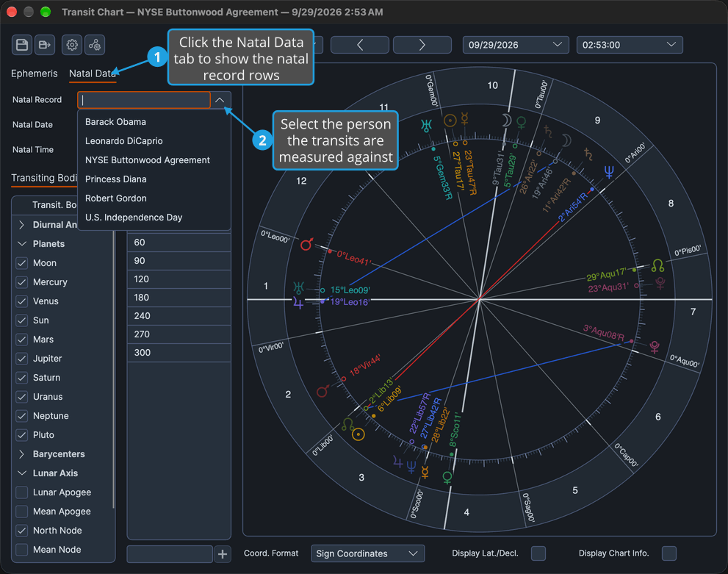The width and height of the screenshot is (728, 574).
Task: Click the Mercury glyph near 28°Lib22'
Action: point(425,473)
